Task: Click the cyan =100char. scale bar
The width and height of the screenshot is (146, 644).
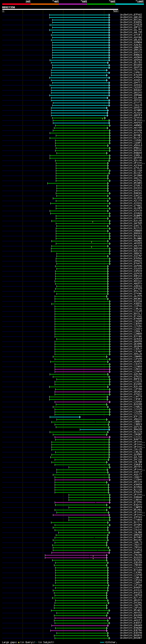Action: pos(102,642)
